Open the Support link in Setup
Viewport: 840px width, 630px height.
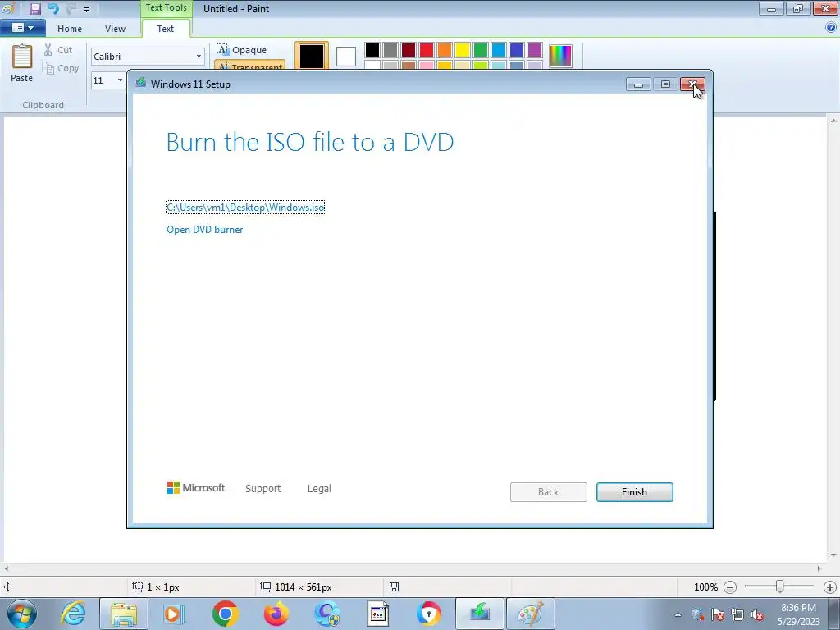(x=263, y=489)
